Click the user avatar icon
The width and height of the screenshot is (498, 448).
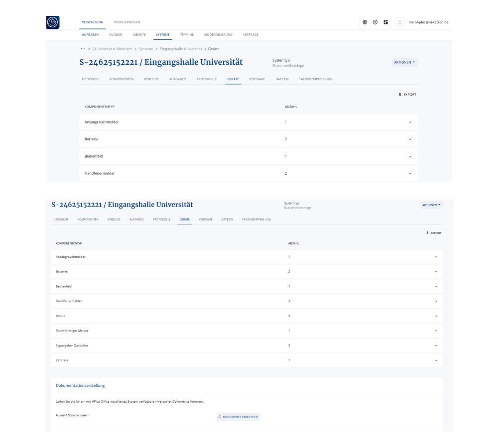click(x=399, y=22)
